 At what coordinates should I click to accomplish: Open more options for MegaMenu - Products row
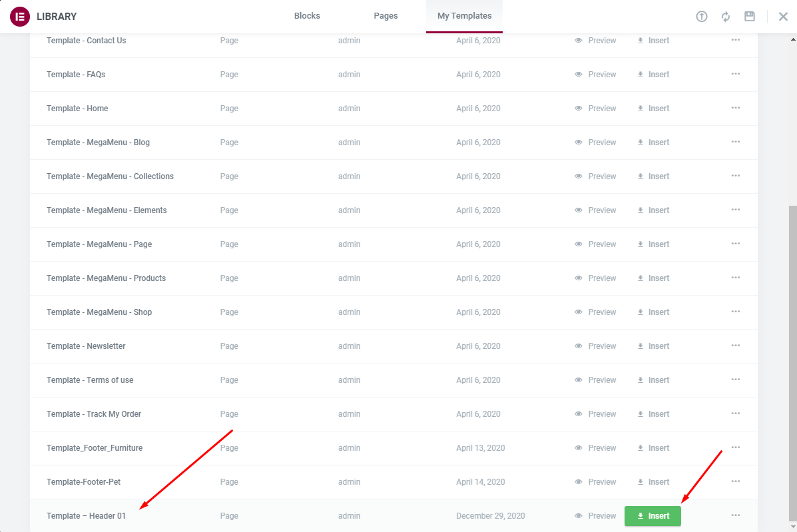point(736,278)
